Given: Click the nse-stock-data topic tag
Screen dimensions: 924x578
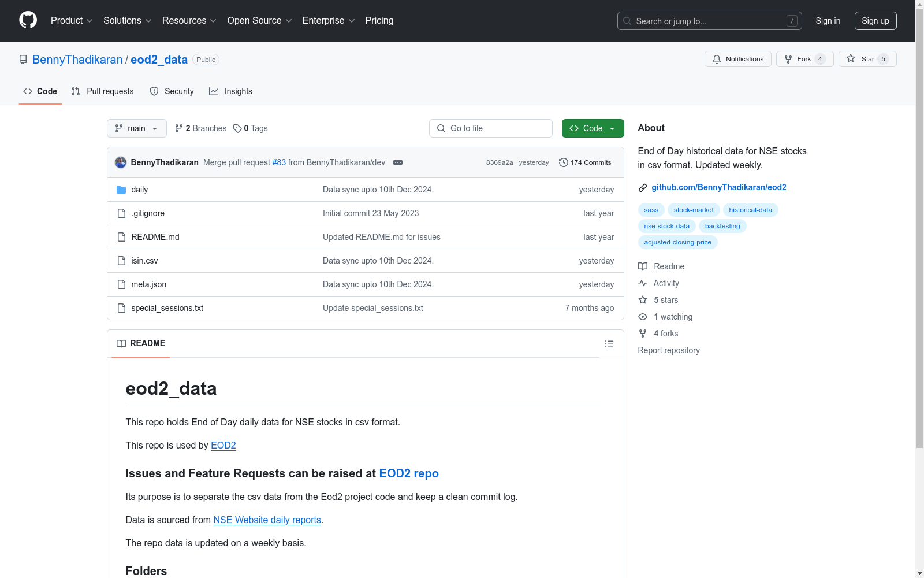Looking at the screenshot, I should pyautogui.click(x=667, y=226).
